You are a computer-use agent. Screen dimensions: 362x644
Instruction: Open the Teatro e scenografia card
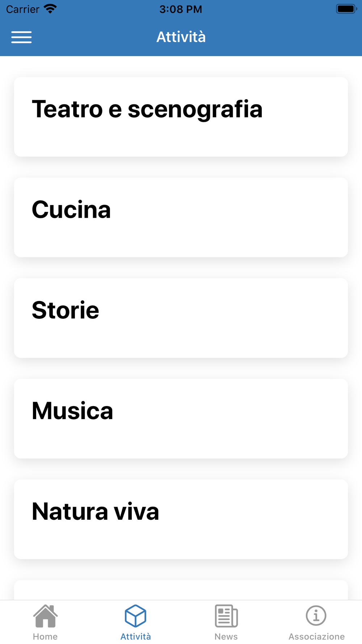pos(181,117)
